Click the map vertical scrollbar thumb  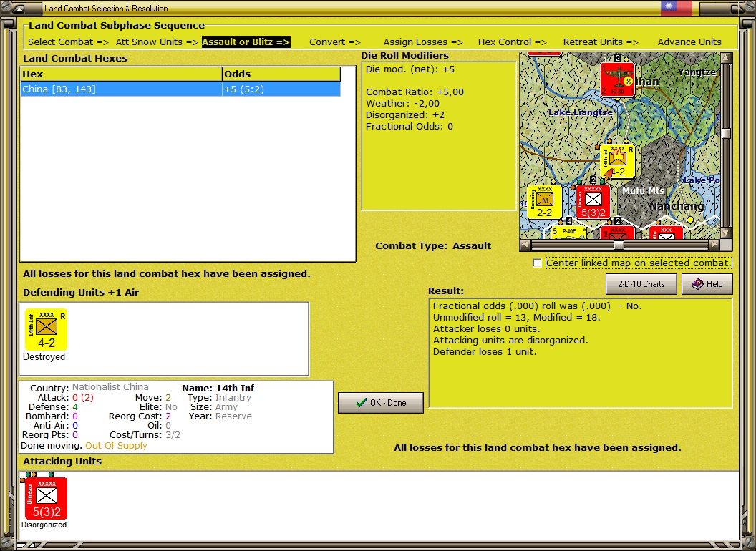coord(726,133)
